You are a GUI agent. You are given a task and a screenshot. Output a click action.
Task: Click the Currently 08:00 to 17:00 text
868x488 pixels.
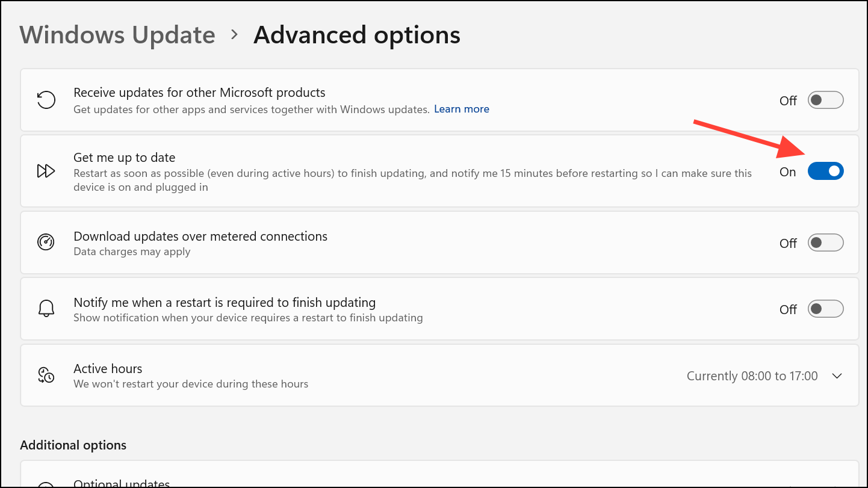(x=752, y=376)
